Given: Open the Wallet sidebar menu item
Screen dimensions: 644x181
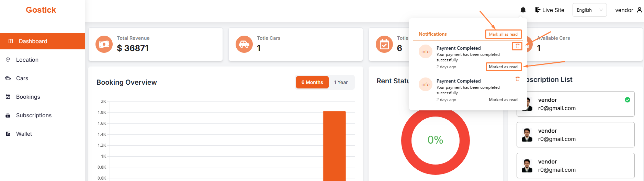Looking at the screenshot, I should click(24, 134).
